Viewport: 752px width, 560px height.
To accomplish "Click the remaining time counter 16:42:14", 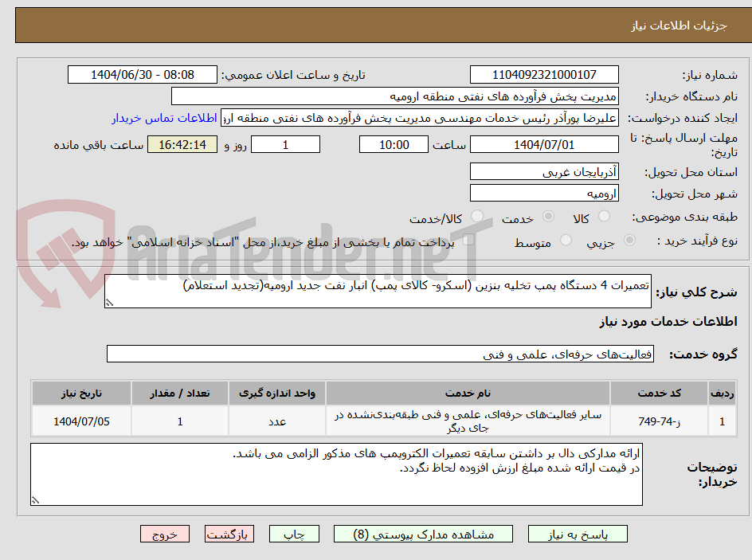I will point(182,144).
